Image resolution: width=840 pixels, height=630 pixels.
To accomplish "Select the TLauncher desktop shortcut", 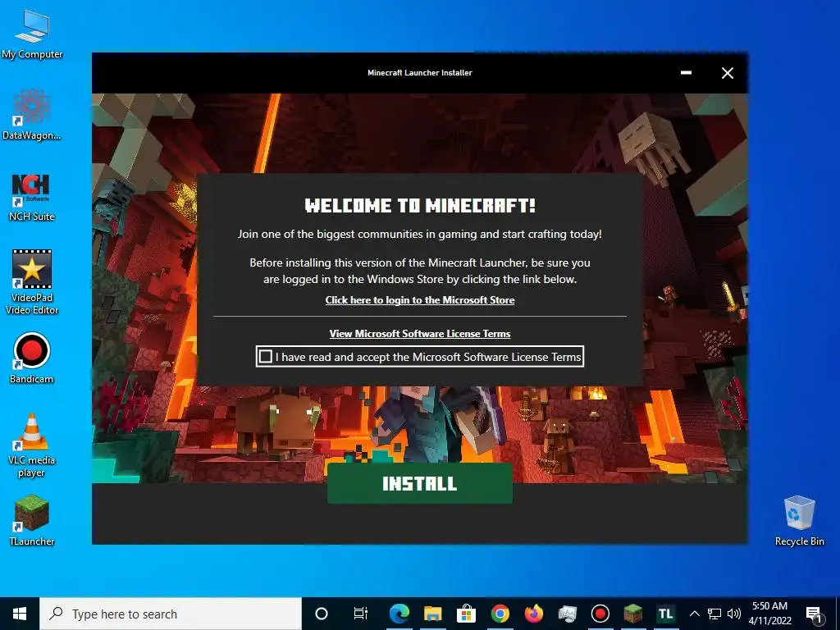I will click(32, 521).
